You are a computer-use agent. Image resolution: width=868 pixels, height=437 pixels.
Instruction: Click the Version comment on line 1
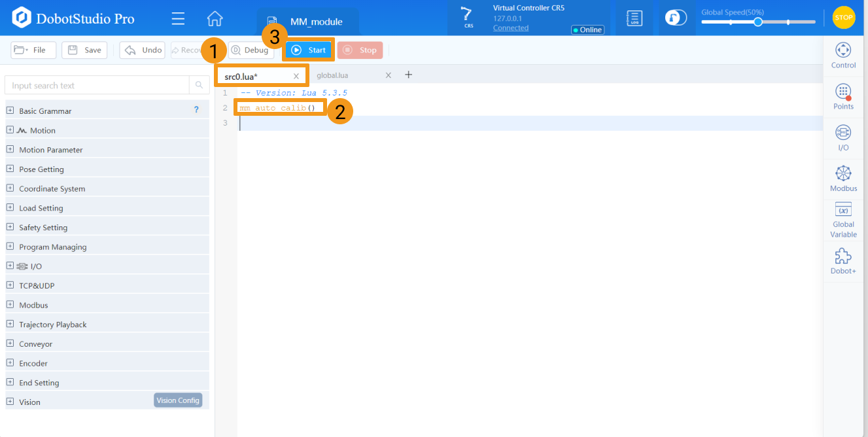click(294, 93)
